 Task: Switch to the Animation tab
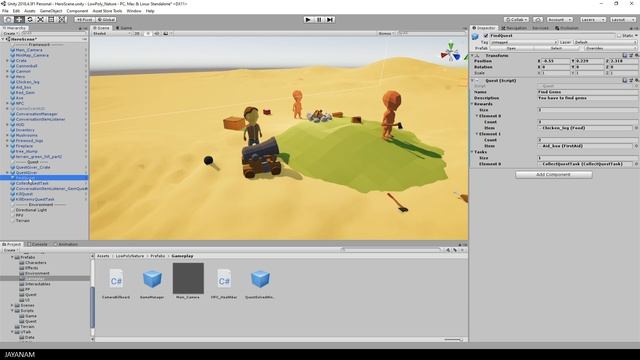click(x=66, y=244)
